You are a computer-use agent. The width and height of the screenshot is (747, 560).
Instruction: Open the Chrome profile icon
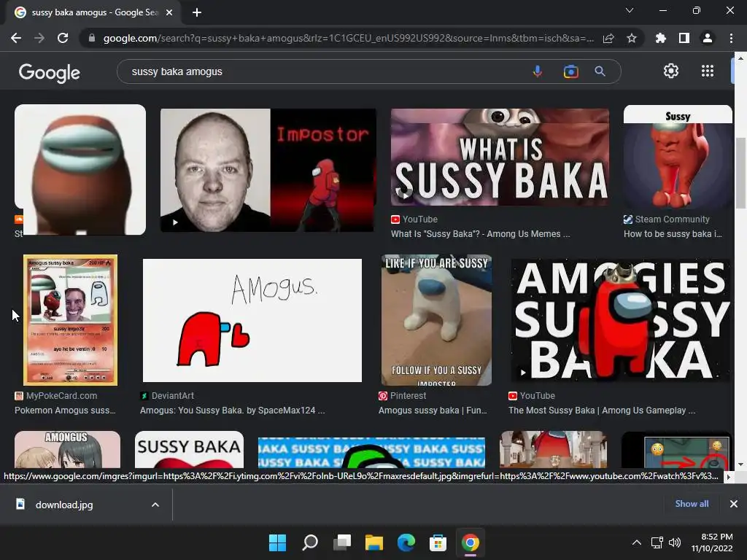[x=708, y=38]
